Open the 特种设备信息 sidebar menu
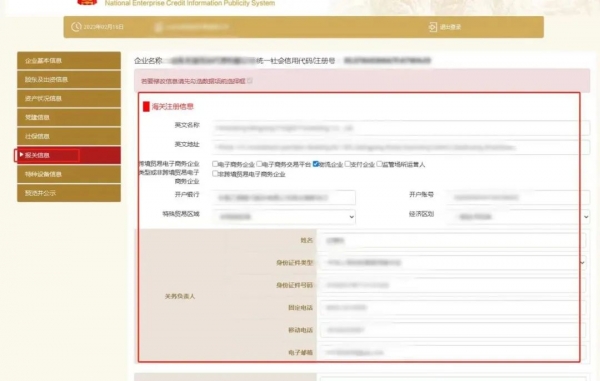 coord(69,174)
